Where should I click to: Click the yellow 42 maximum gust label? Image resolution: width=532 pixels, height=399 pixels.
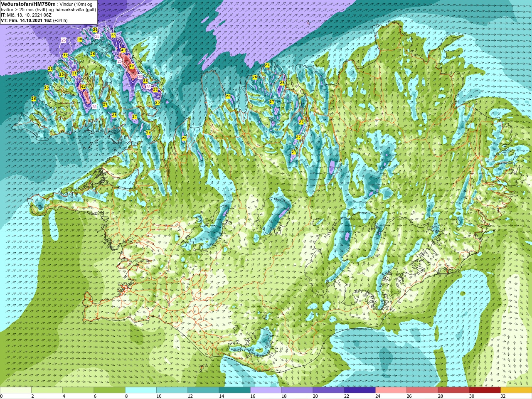coord(131,66)
